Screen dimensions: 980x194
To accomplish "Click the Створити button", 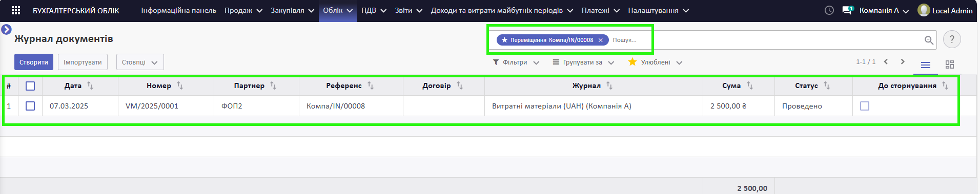I will pos(34,62).
